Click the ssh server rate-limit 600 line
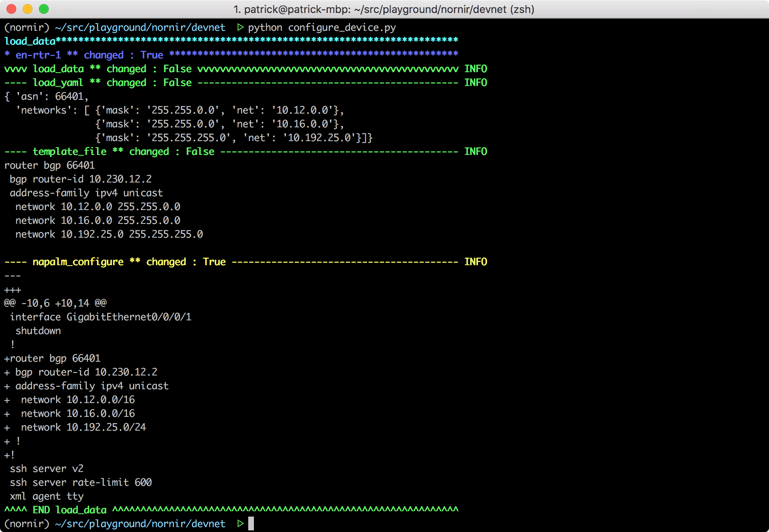Screen dimensions: 769x532 (x=81, y=483)
